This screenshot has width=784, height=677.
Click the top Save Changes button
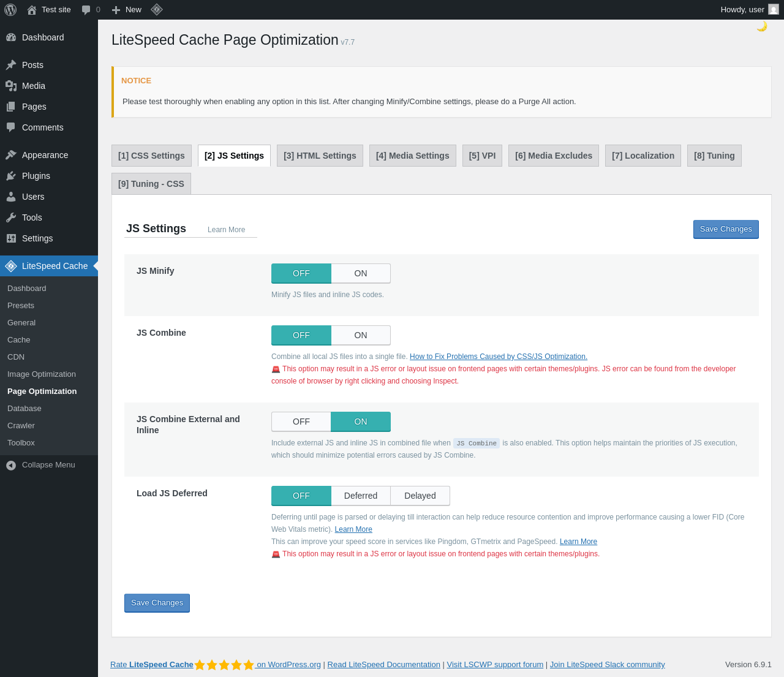pyautogui.click(x=726, y=229)
